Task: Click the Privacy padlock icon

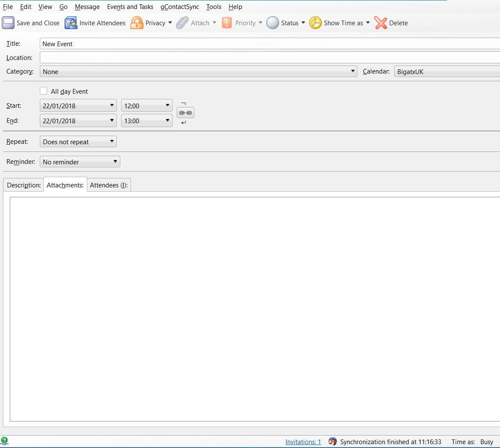Action: [x=137, y=23]
